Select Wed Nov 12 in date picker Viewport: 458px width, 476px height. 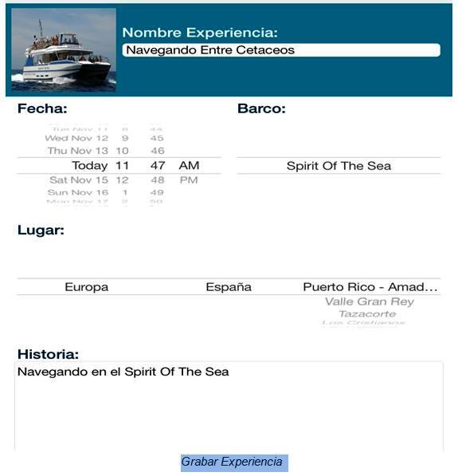coord(76,138)
